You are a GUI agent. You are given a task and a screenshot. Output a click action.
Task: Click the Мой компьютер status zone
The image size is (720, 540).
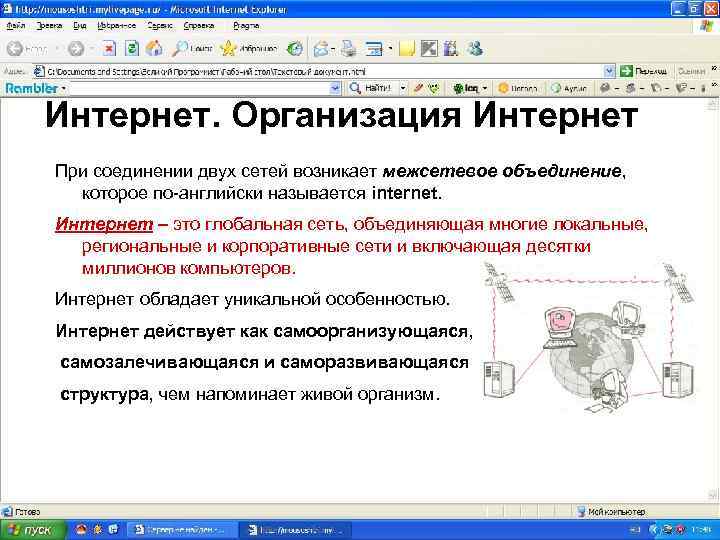coord(611,512)
